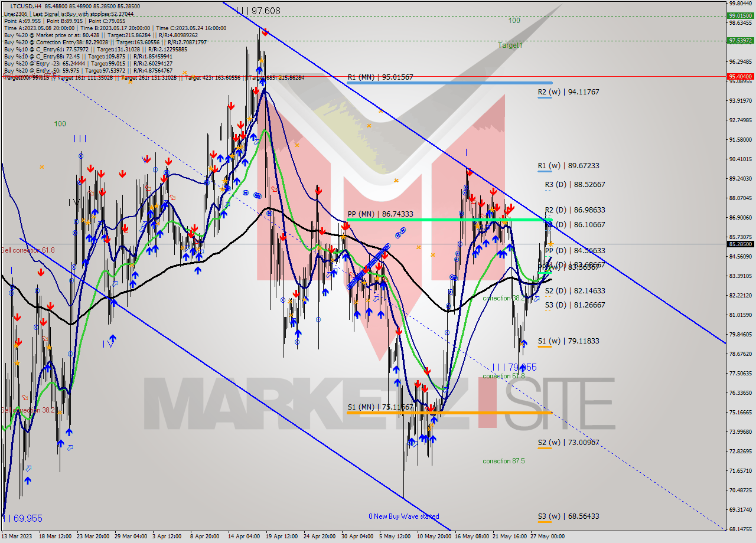Click the 75.16665 price axis value

(x=740, y=412)
